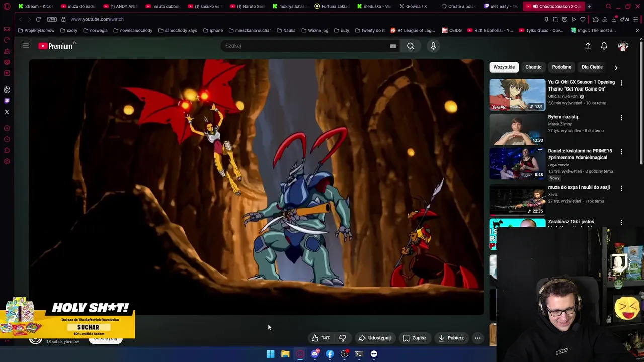Click the Udostępnij share button
The width and height of the screenshot is (644, 362).
click(x=374, y=338)
